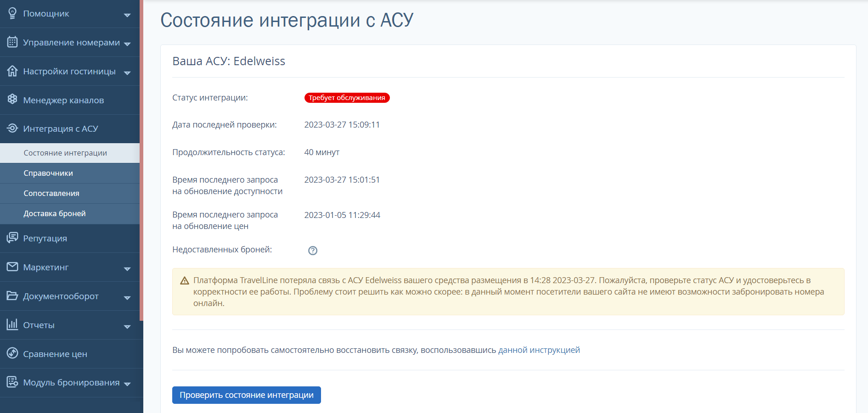Click Проверить состояние интеграции button
Image resolution: width=868 pixels, height=413 pixels.
(247, 395)
